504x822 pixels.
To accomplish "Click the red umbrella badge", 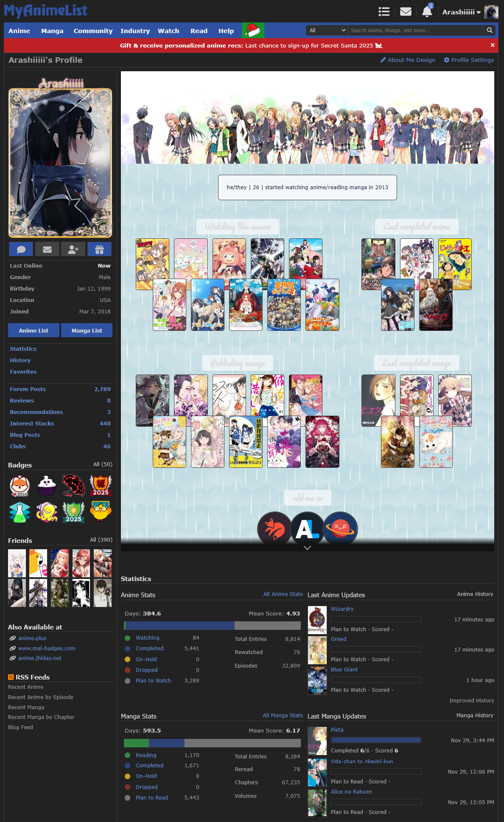I will (x=74, y=486).
